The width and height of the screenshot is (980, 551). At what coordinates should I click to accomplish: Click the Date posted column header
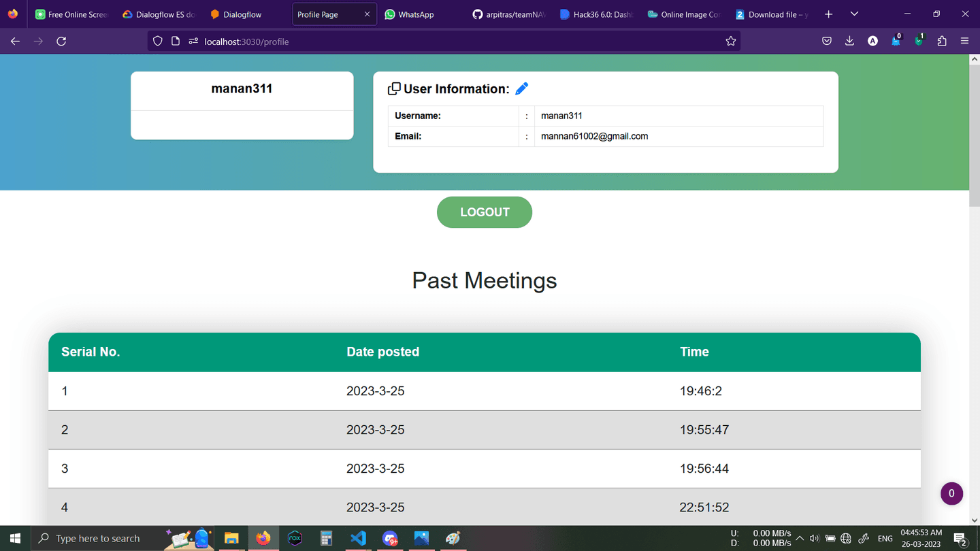(x=382, y=352)
